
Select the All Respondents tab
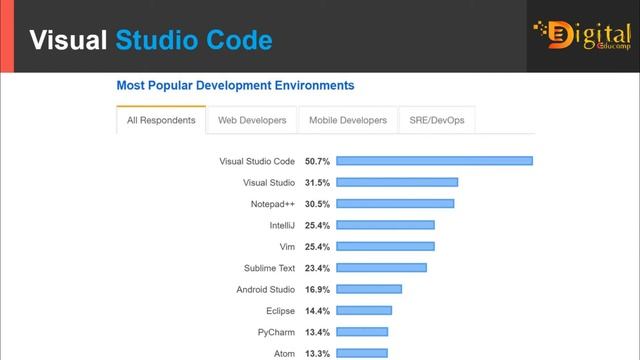coord(161,120)
